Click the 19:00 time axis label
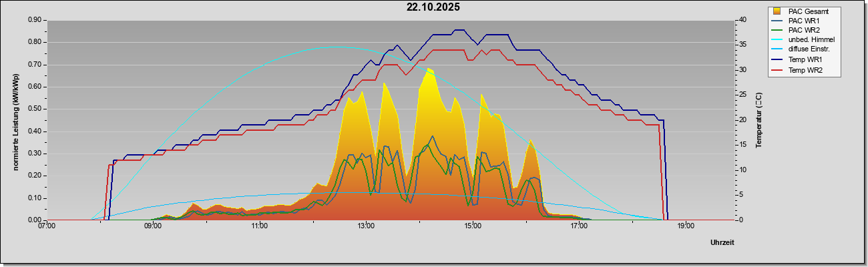Viewport: 868px width, 267px height. click(685, 226)
